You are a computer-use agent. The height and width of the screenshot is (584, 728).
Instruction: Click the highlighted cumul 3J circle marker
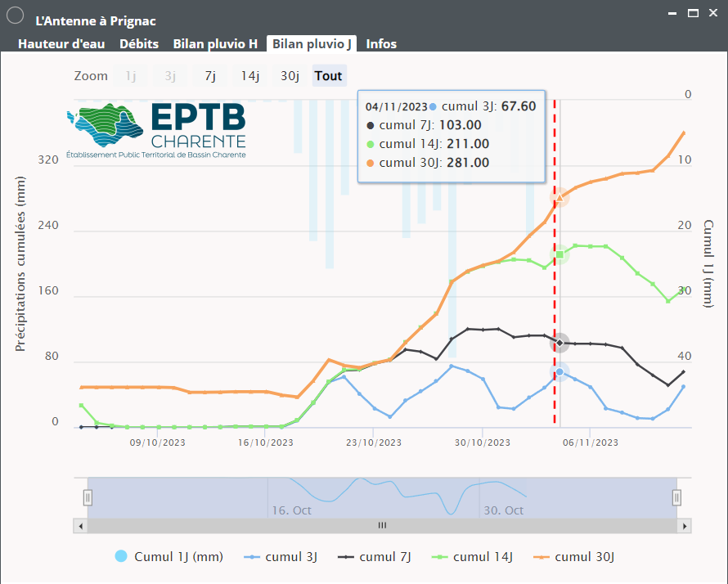560,372
